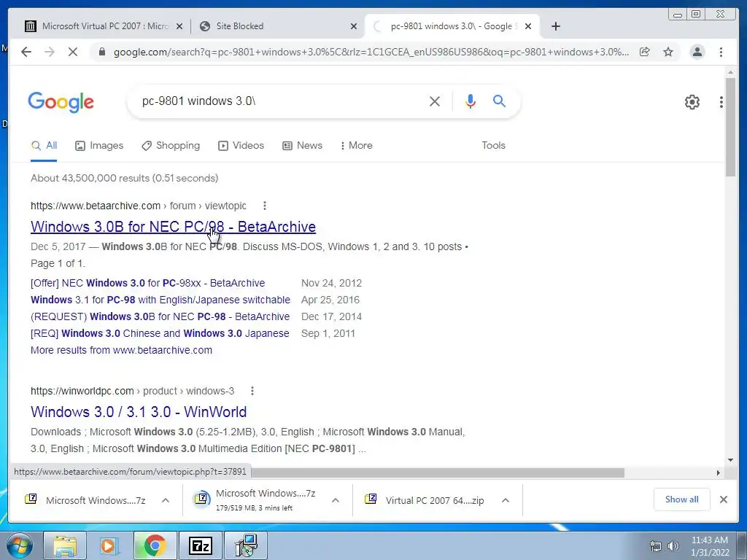
Task: Expand the More search filters
Action: (356, 146)
